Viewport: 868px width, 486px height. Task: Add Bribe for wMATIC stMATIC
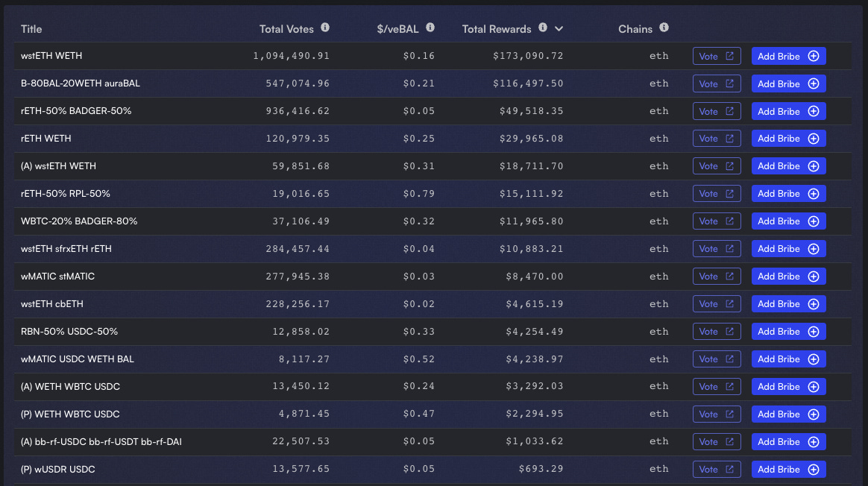788,277
